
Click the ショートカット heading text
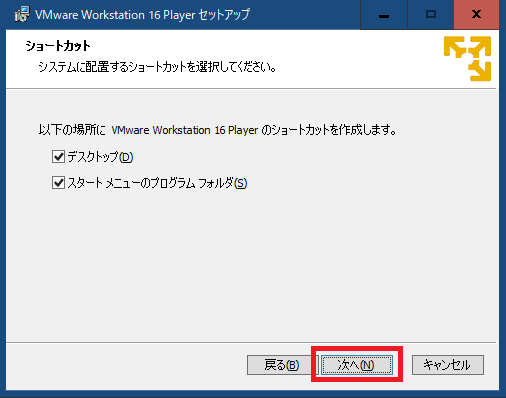58,46
